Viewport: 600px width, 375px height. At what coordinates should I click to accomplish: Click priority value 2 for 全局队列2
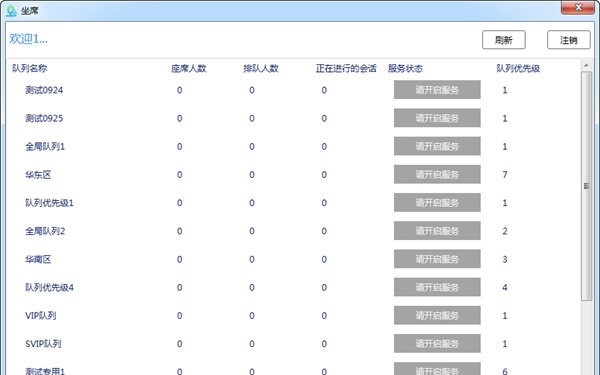point(505,231)
